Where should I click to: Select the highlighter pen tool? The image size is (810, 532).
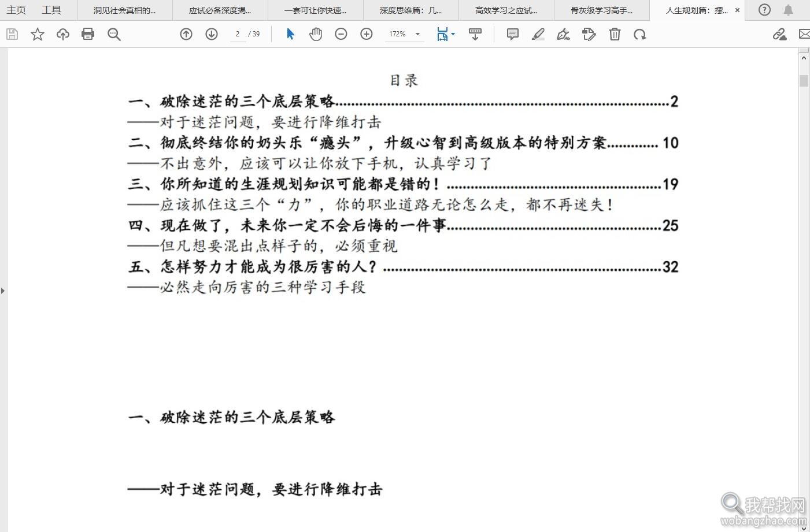point(538,35)
